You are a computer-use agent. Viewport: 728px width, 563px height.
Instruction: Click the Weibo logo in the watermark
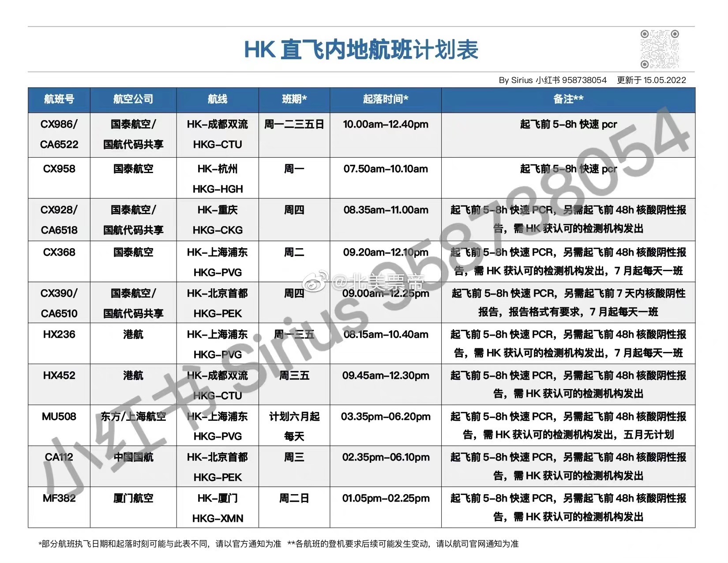coord(318,282)
